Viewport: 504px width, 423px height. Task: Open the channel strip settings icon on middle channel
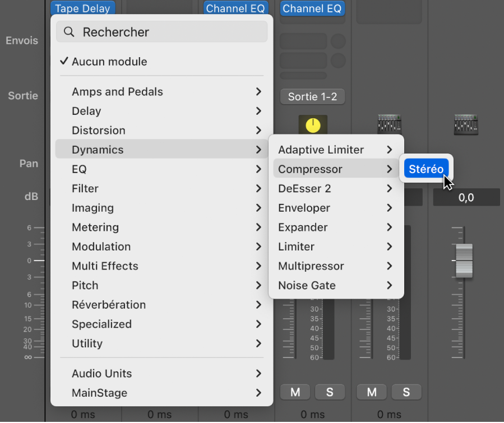click(x=389, y=124)
